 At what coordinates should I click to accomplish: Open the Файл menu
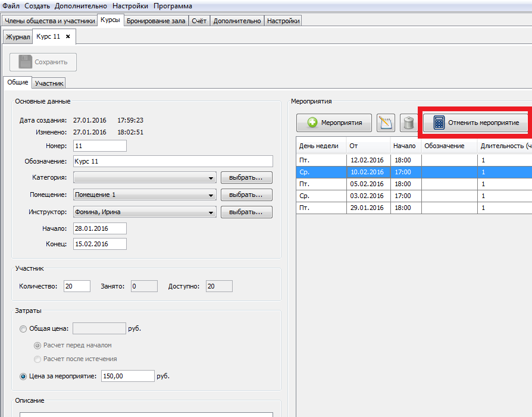(x=11, y=6)
